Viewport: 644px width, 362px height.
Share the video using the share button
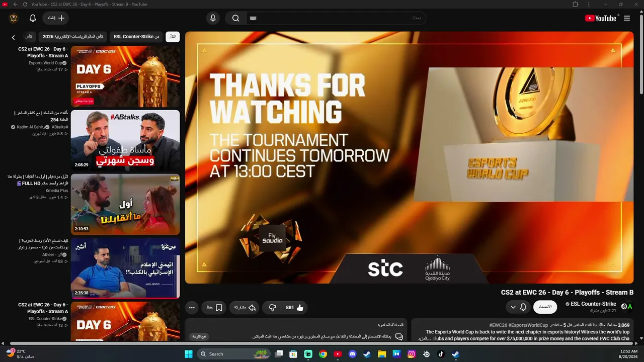245,308
